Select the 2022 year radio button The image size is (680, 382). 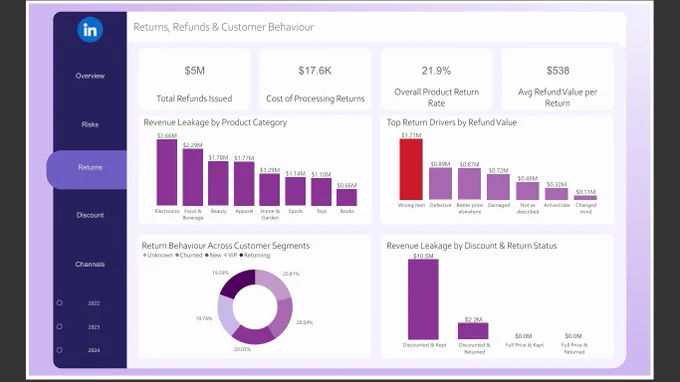point(59,303)
